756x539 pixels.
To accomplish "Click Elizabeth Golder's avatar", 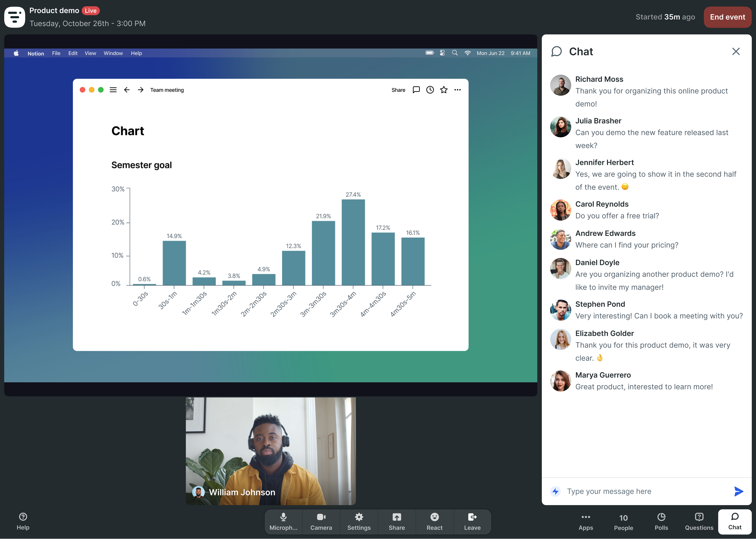I will [560, 339].
